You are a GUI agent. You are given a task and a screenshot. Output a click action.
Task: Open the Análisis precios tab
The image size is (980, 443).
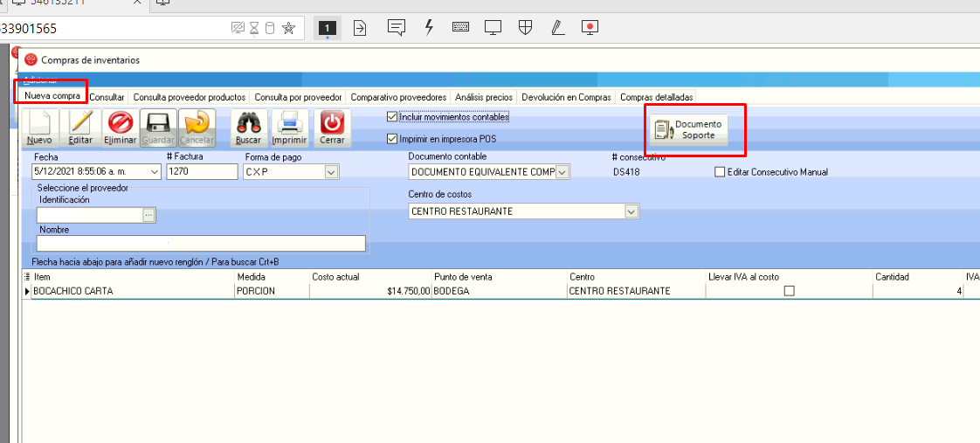(483, 97)
